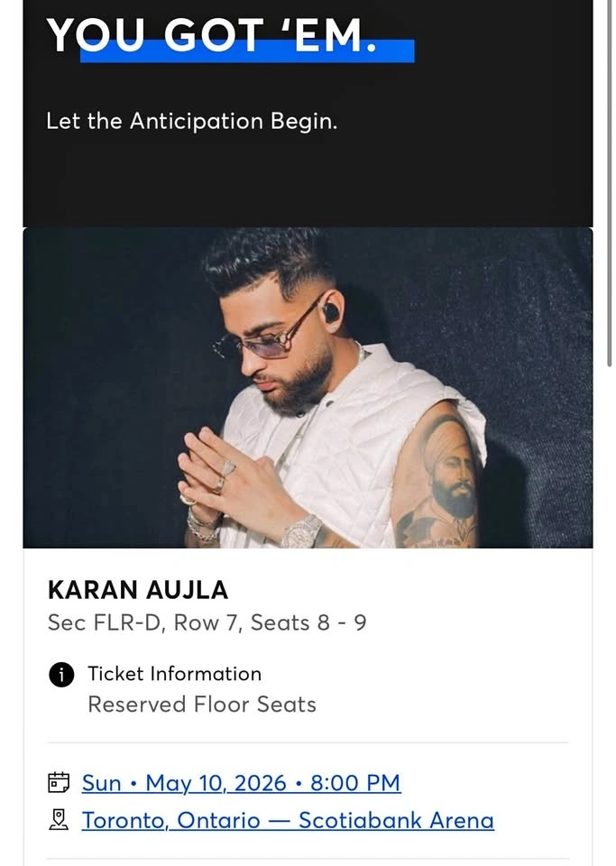Click the KARAN AUJLA event title
616x866 pixels.
(137, 590)
